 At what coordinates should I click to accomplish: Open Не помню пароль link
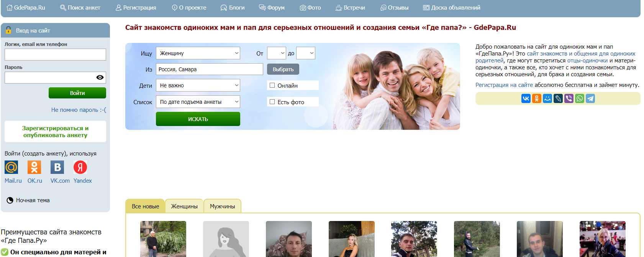pyautogui.click(x=79, y=110)
